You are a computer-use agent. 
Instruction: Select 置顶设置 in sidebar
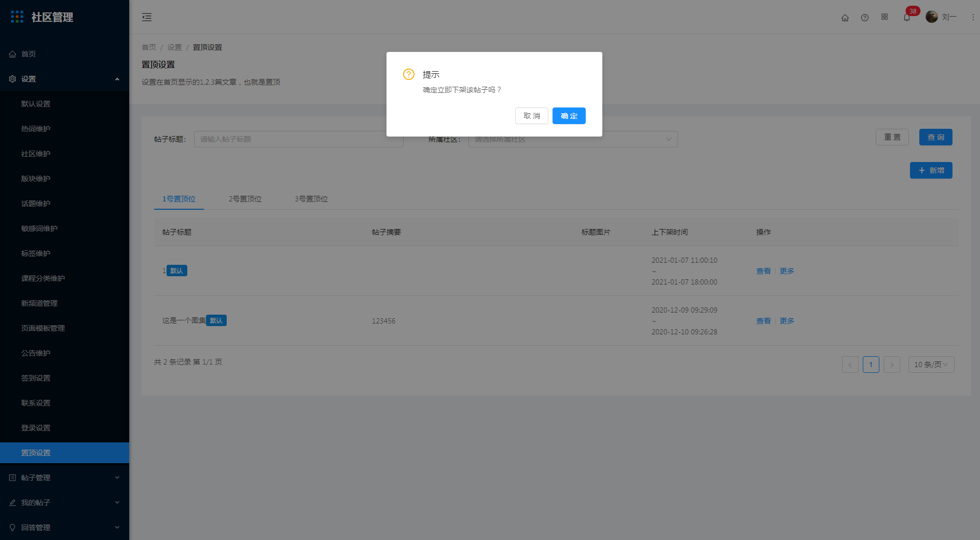pos(64,453)
